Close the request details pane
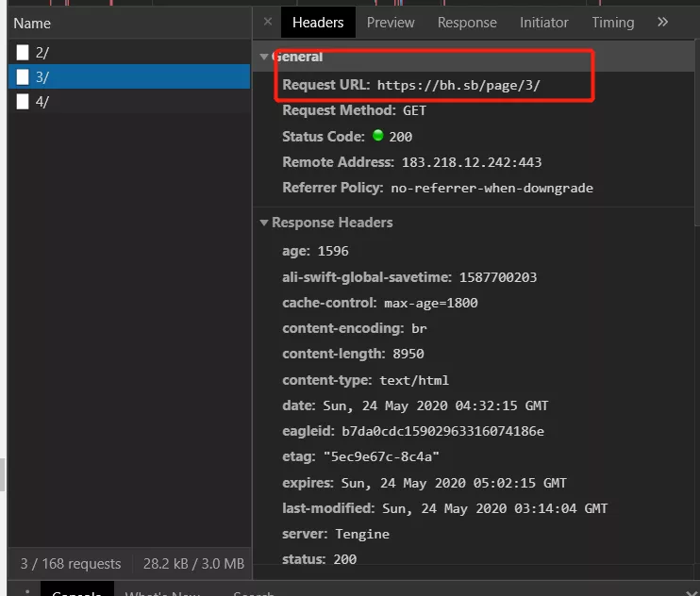The height and width of the screenshot is (596, 700). pos(268,22)
